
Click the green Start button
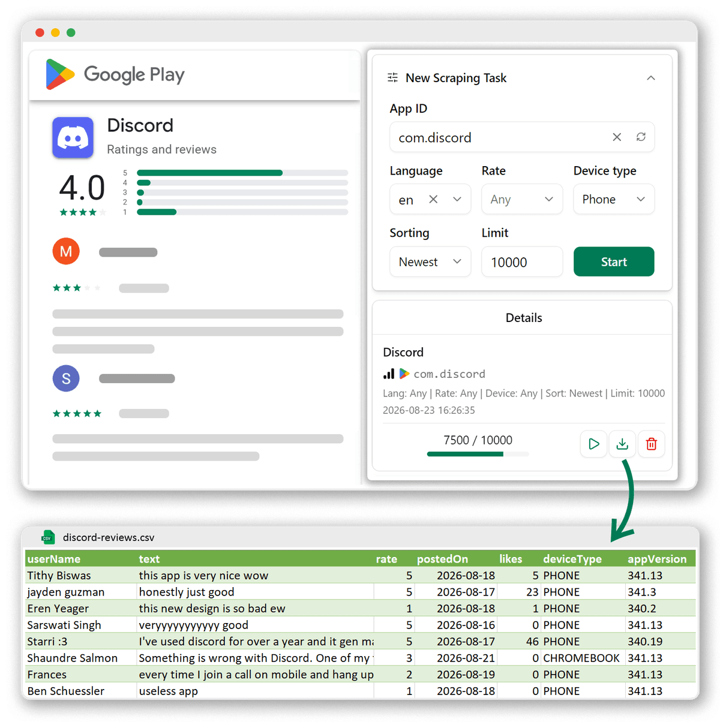(614, 261)
